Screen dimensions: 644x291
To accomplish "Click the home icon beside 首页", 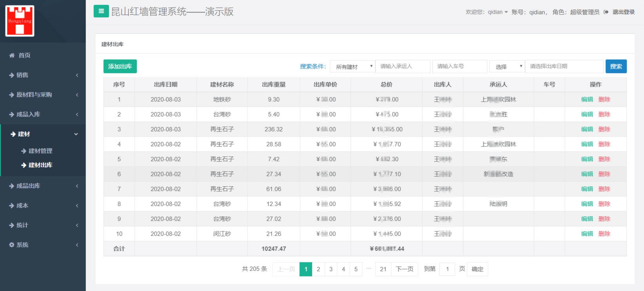I will 12,55.
